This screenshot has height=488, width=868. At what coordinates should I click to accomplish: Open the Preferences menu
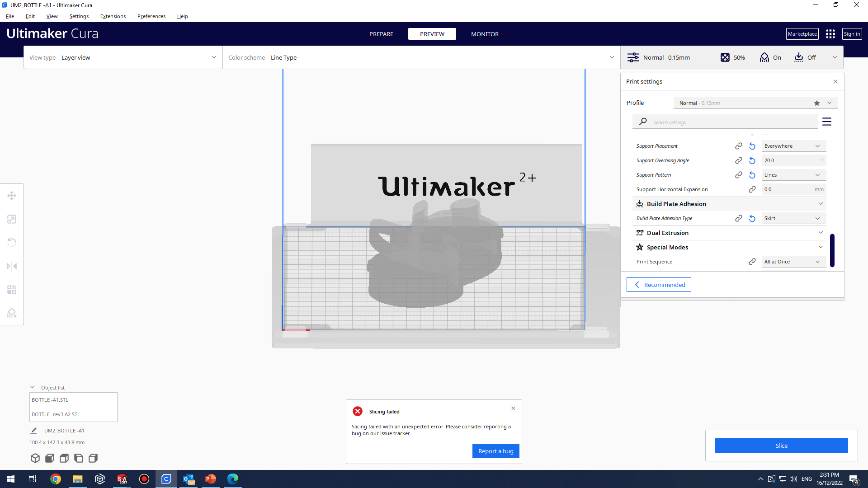pos(151,16)
